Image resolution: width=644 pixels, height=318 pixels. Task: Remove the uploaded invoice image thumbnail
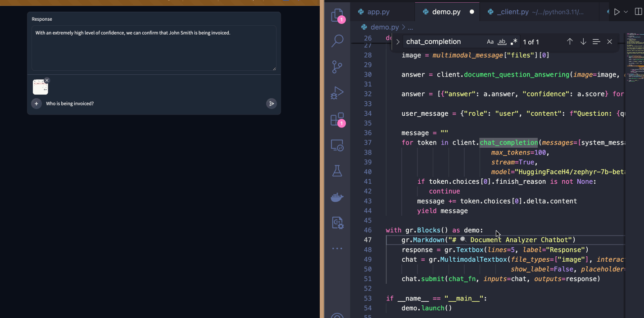[x=47, y=80]
